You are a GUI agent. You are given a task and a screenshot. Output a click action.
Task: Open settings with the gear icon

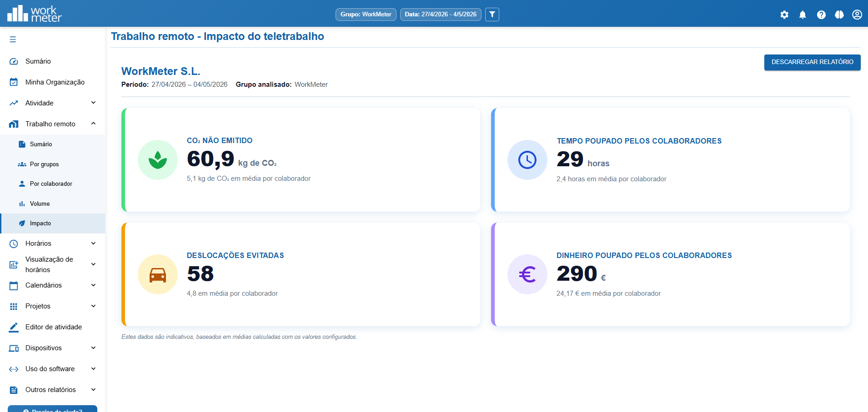coord(784,15)
